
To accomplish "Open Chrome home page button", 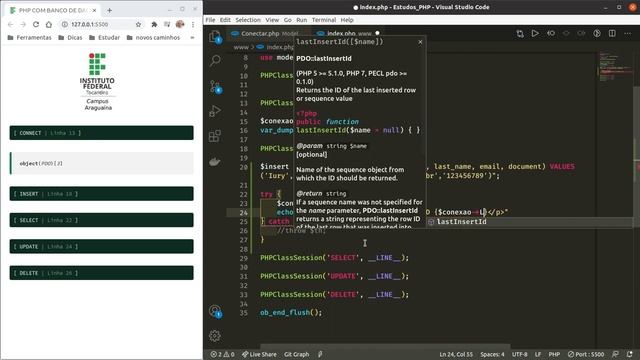I will click(49, 24).
